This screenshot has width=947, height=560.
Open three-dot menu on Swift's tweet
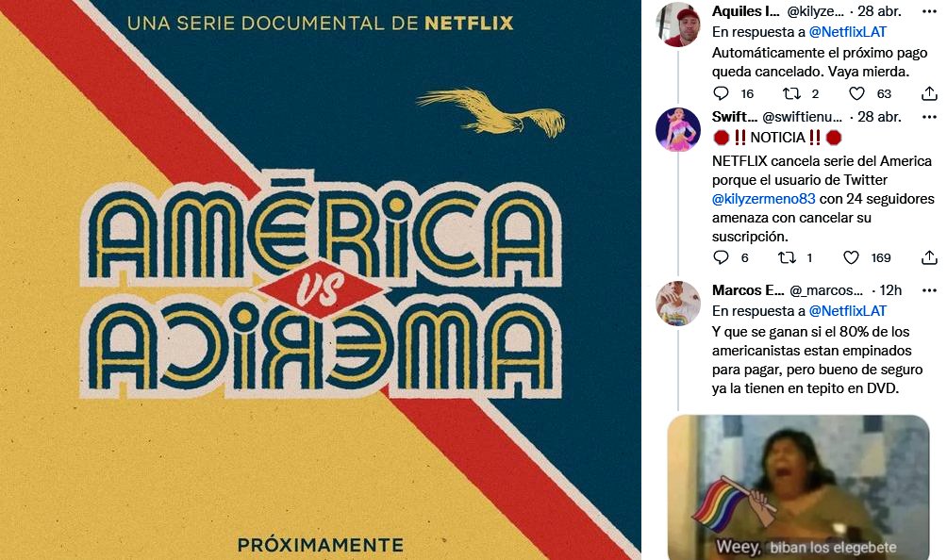(929, 117)
